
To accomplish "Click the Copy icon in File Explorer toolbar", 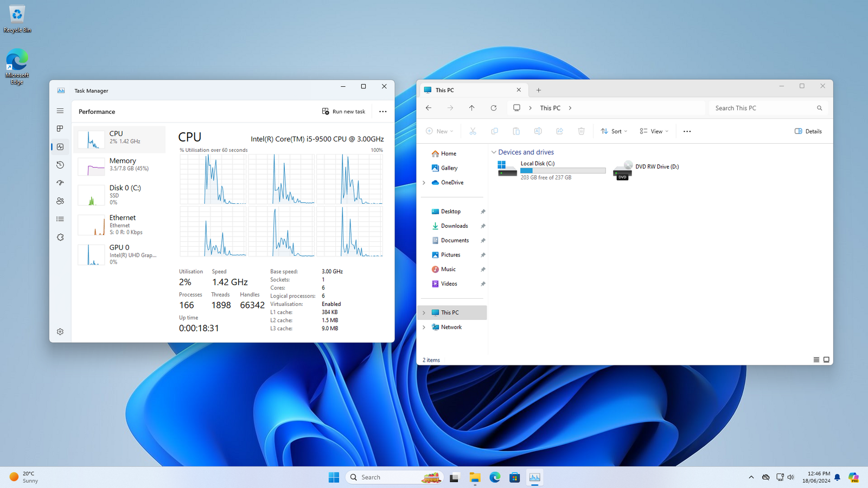I will [x=495, y=131].
